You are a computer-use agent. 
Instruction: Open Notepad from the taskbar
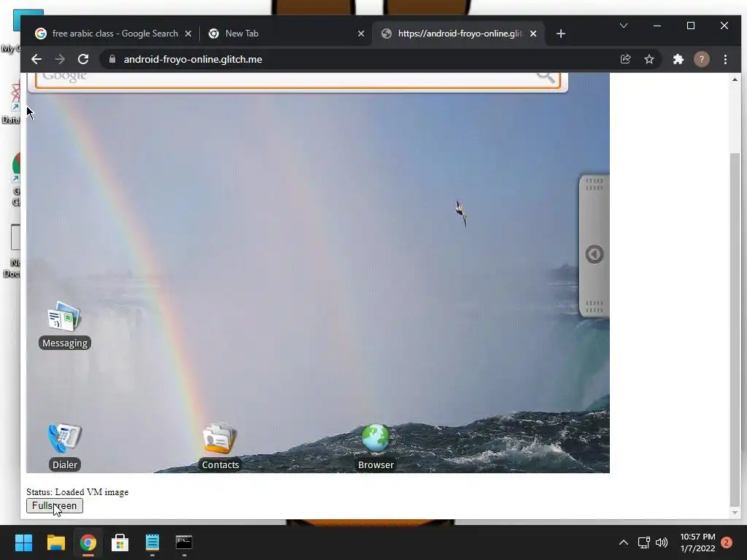[x=152, y=542]
